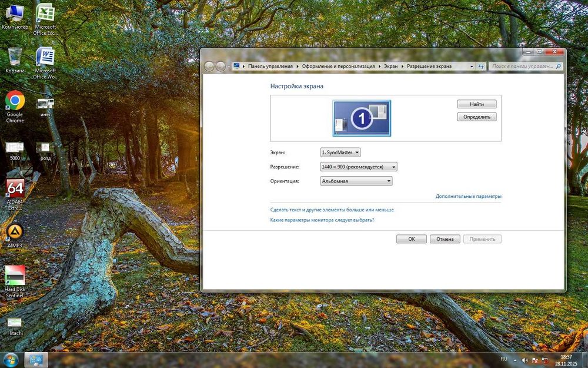Select the 5000 desktop icon
Screen dimensions: 588x368
click(x=15, y=151)
